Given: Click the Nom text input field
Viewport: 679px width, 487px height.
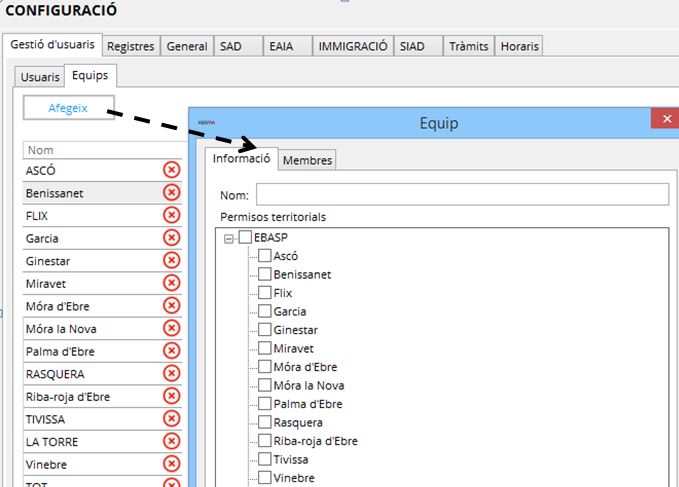Looking at the screenshot, I should coord(462,194).
